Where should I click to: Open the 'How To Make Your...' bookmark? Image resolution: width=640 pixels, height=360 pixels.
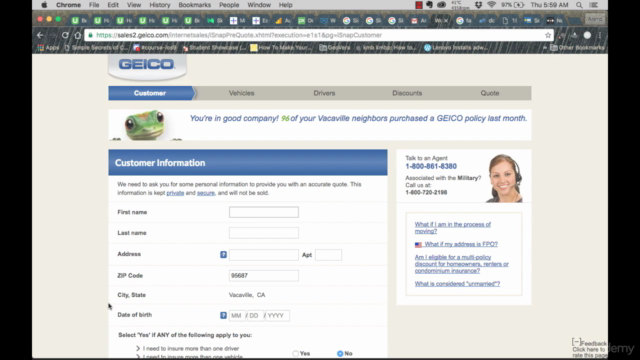(281, 48)
